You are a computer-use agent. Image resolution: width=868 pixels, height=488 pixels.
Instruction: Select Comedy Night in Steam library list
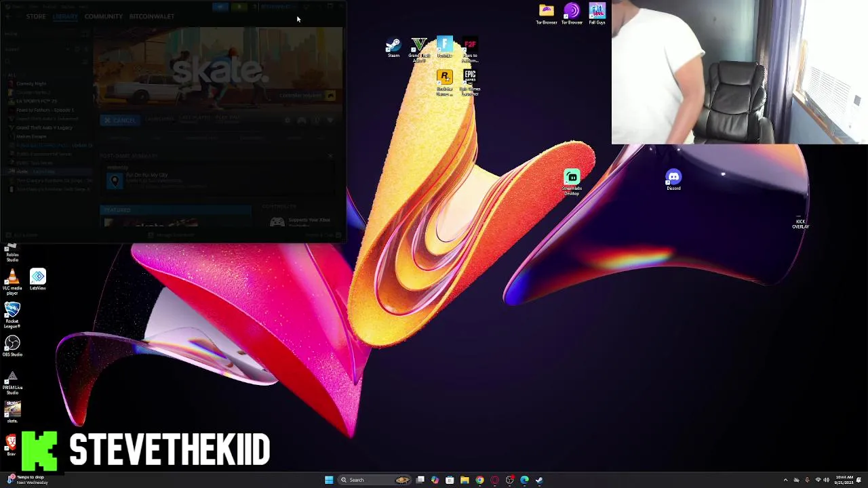[x=31, y=83]
